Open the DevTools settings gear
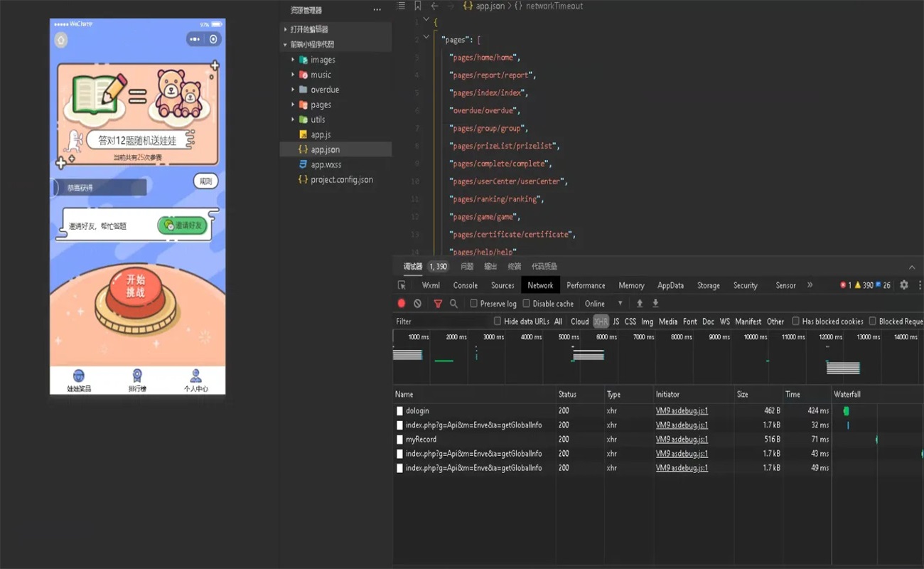 (904, 285)
